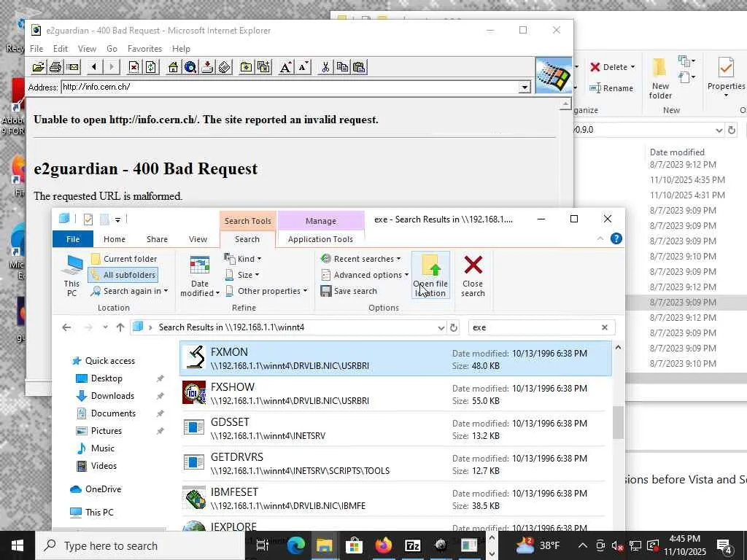Clear the exe search box with its X

click(x=605, y=327)
